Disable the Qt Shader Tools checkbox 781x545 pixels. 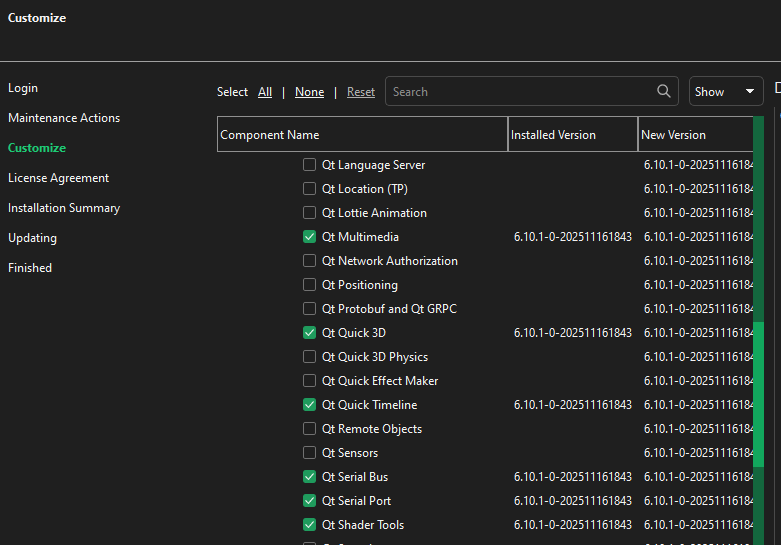[x=310, y=525]
